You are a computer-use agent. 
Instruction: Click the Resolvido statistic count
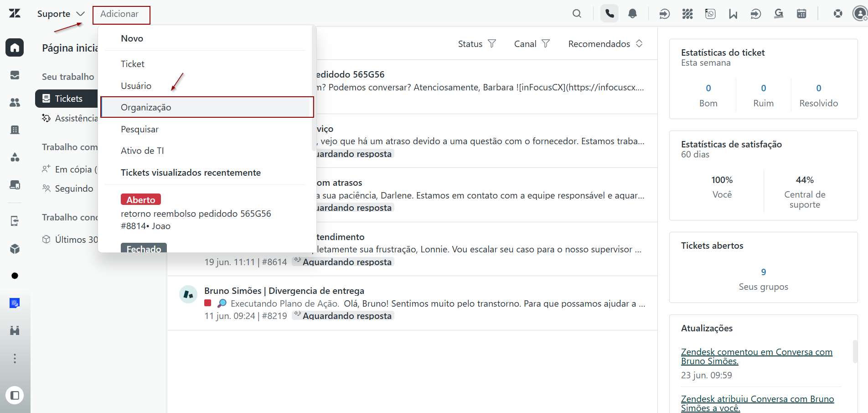pyautogui.click(x=819, y=88)
